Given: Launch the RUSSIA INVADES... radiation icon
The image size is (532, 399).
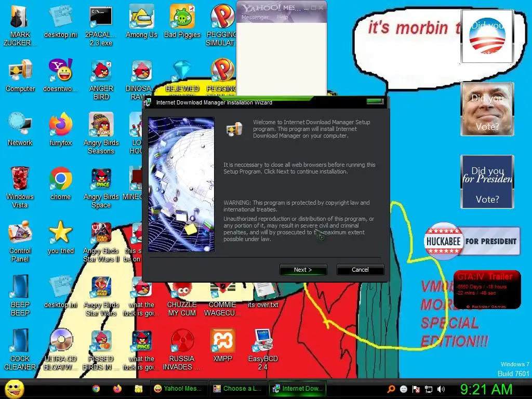Looking at the screenshot, I should pyautogui.click(x=182, y=350).
